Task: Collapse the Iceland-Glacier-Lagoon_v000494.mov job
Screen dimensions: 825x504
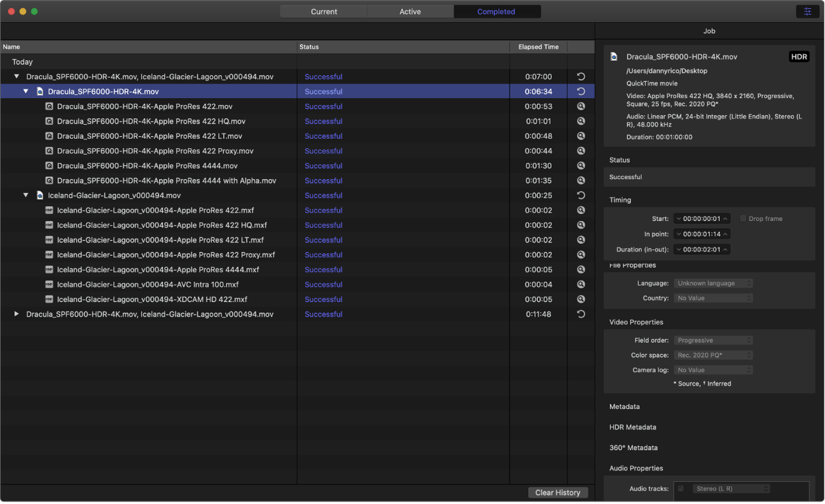Action: tap(26, 196)
